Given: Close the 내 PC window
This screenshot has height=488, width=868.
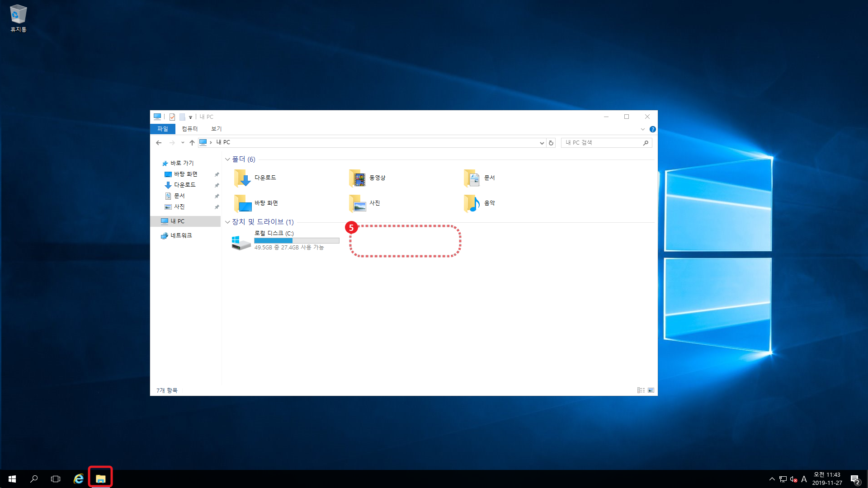Looking at the screenshot, I should point(647,117).
